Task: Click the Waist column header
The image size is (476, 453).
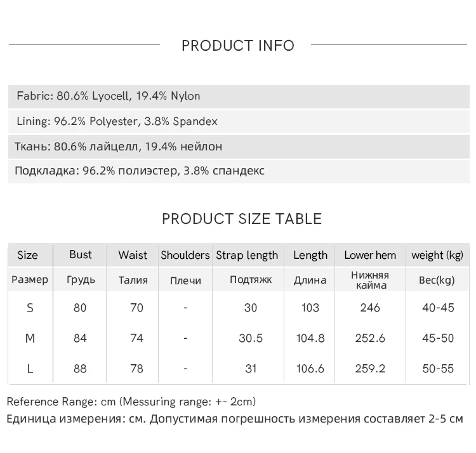Action: click(x=133, y=255)
